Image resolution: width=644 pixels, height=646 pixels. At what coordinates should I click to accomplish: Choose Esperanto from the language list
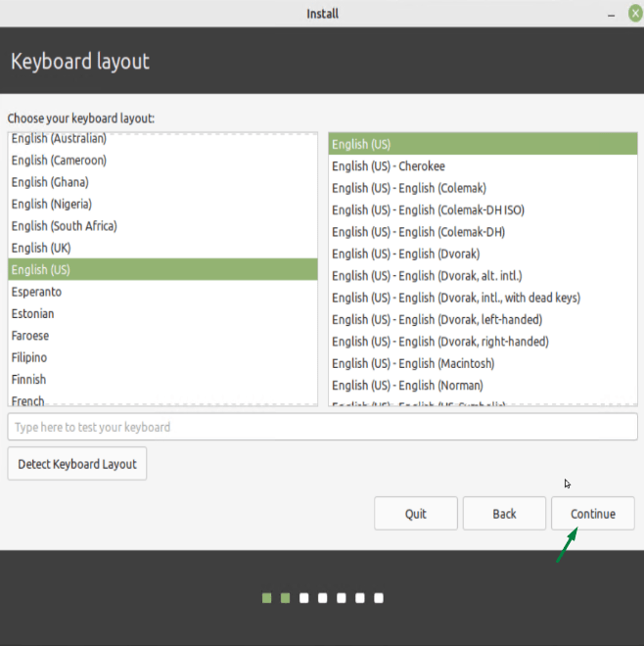tap(36, 292)
